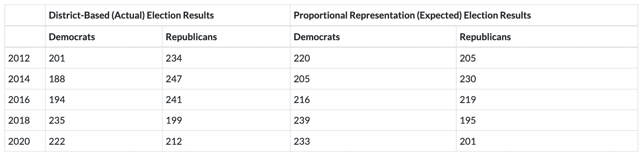Select the 222 cell in the 2020 row
The image size is (644, 157).
pos(57,141)
